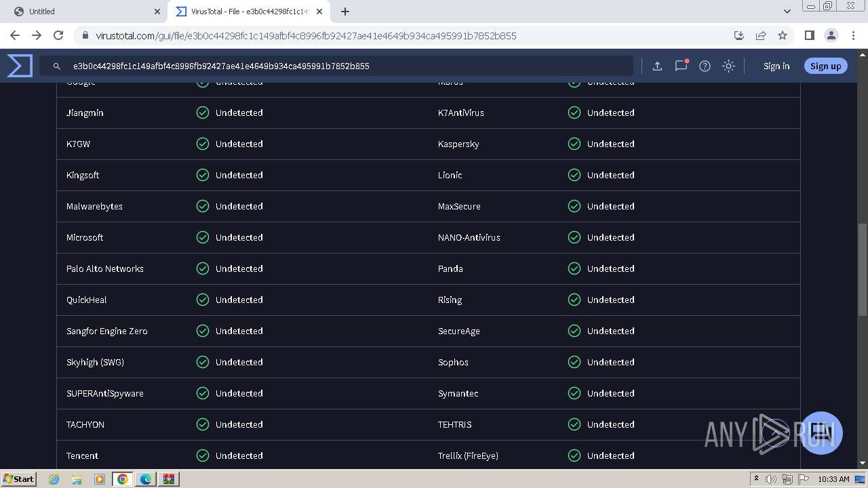
Task: Click the browser forward arrow
Action: click(37, 35)
